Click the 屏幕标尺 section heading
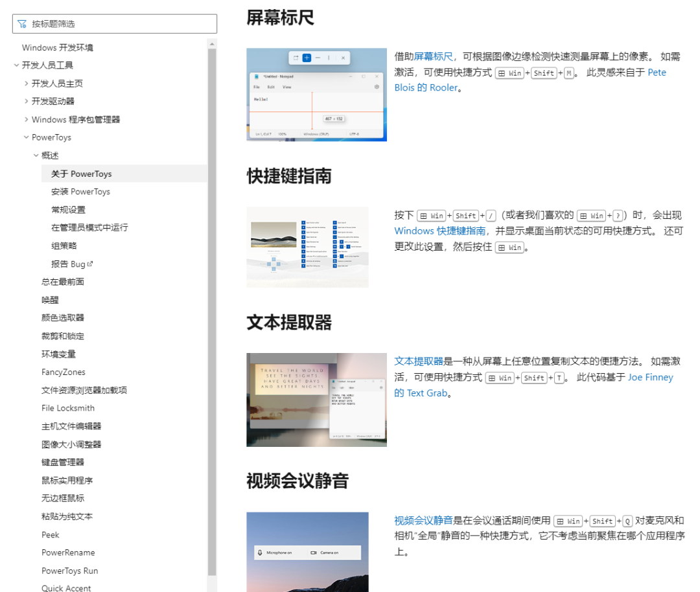 [x=281, y=18]
